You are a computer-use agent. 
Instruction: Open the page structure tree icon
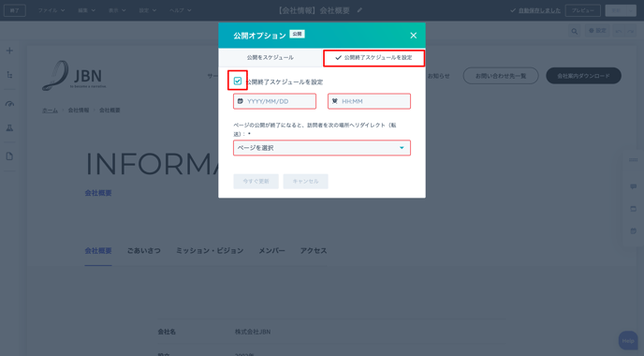click(9, 75)
